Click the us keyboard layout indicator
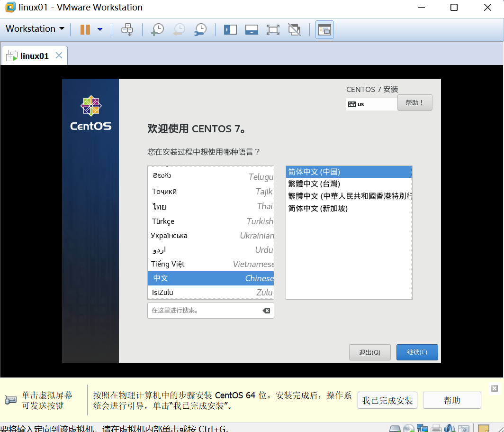 click(371, 104)
